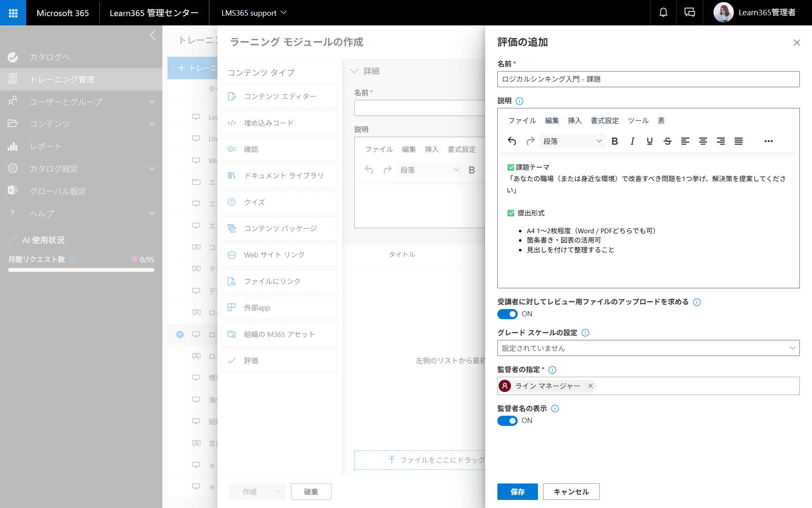Image resolution: width=812 pixels, height=508 pixels.
Task: Click info icon beside グレード スケールの設定
Action: coord(585,333)
